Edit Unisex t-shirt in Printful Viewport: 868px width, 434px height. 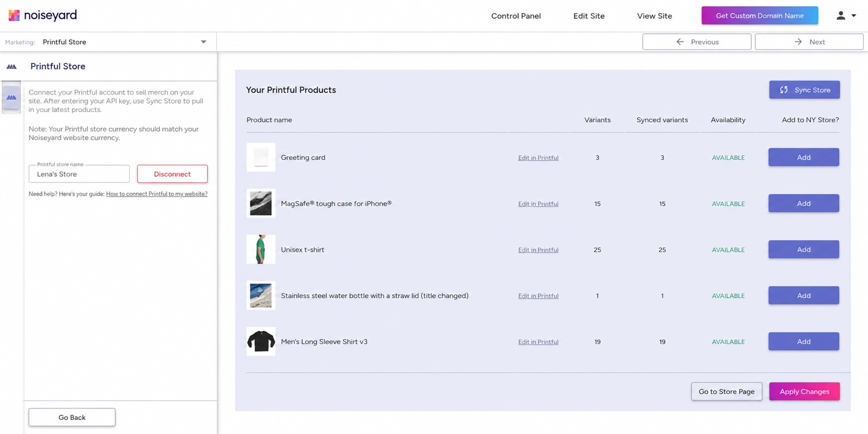[x=538, y=250]
